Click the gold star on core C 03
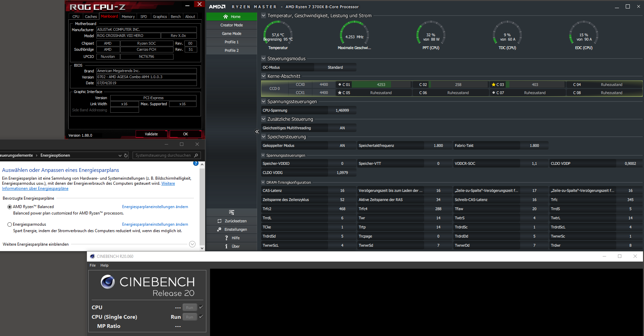The height and width of the screenshot is (336, 644). click(494, 85)
